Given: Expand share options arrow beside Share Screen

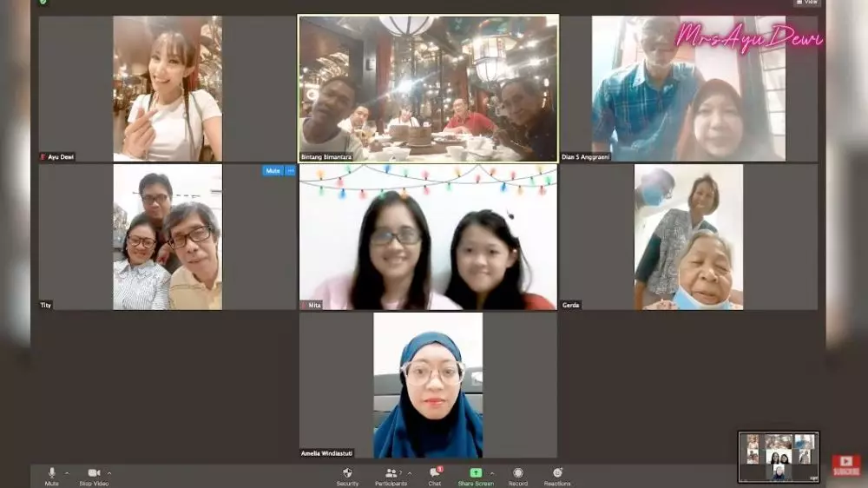Looking at the screenshot, I should pyautogui.click(x=492, y=473).
